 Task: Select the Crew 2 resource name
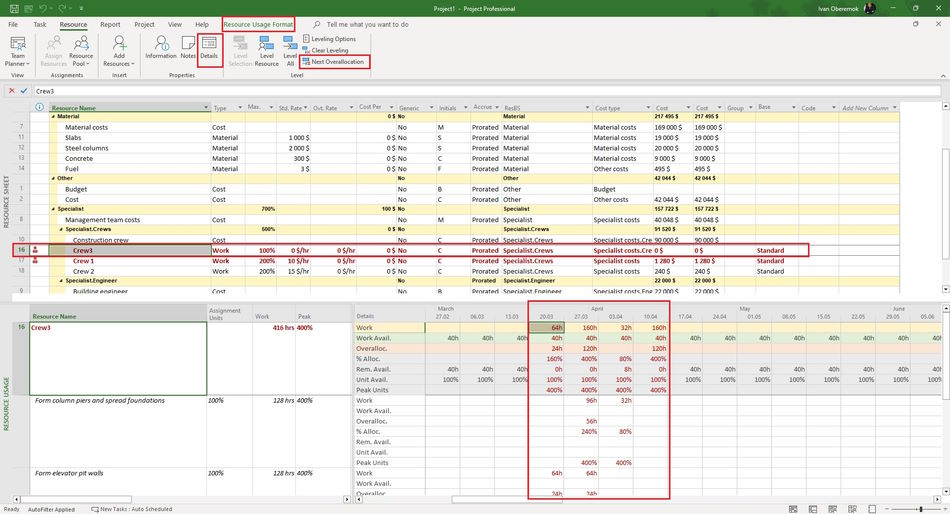(x=84, y=272)
